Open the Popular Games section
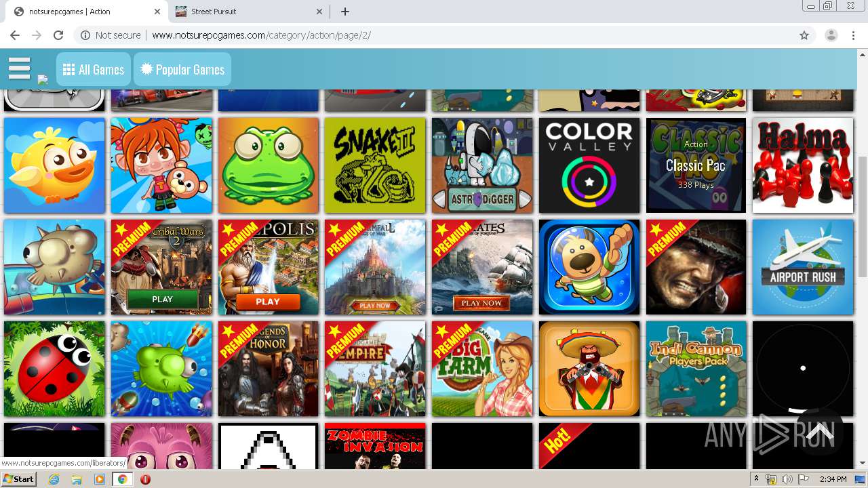 pos(182,69)
